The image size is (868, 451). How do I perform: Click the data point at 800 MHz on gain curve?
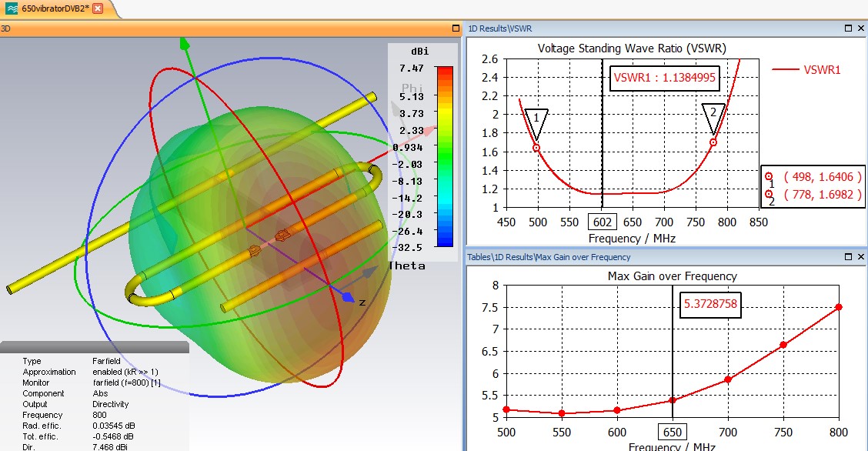tap(839, 307)
